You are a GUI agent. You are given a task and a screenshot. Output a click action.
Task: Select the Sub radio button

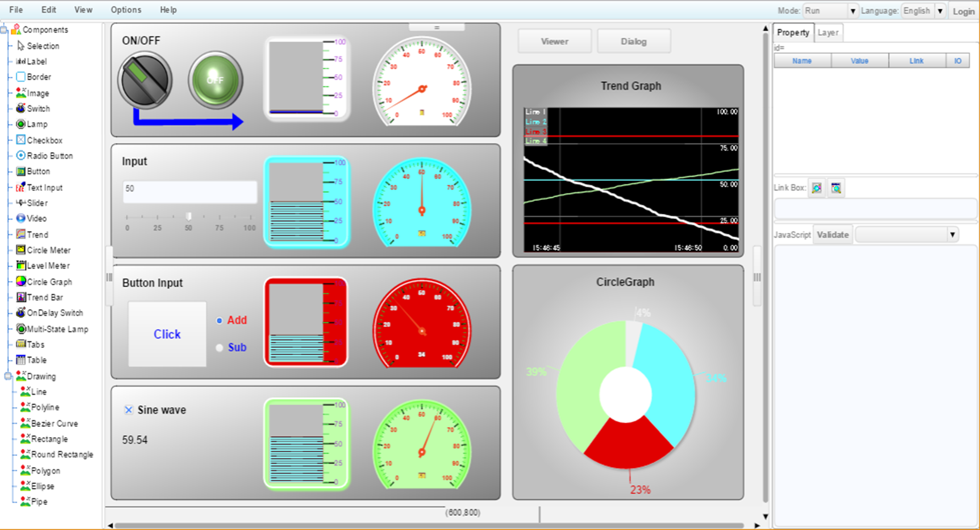coord(220,347)
